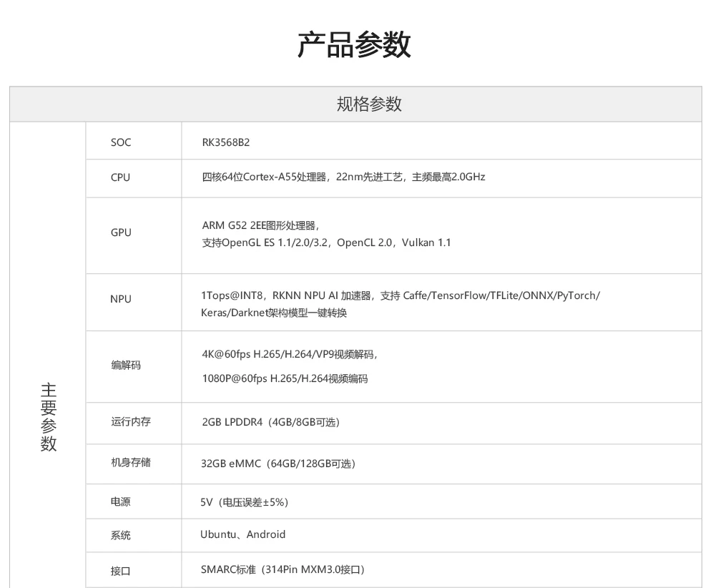
Task: Select the CPU row label
Action: [x=120, y=177]
